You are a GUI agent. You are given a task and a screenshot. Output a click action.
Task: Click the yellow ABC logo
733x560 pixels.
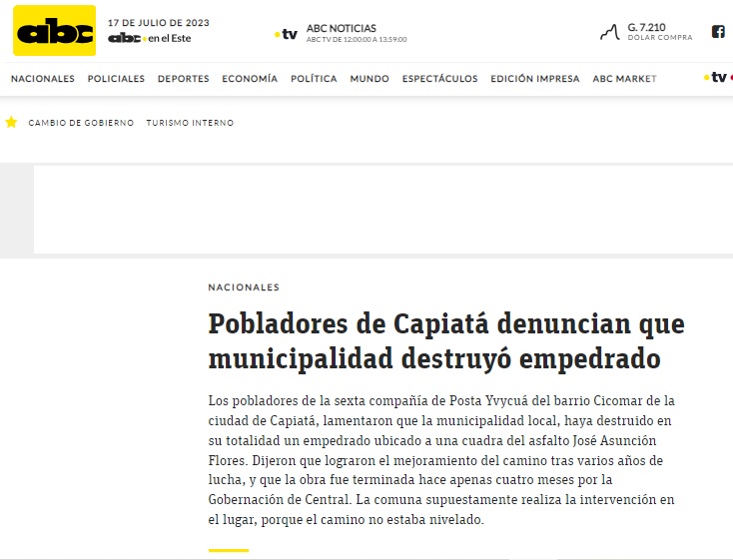point(54,32)
